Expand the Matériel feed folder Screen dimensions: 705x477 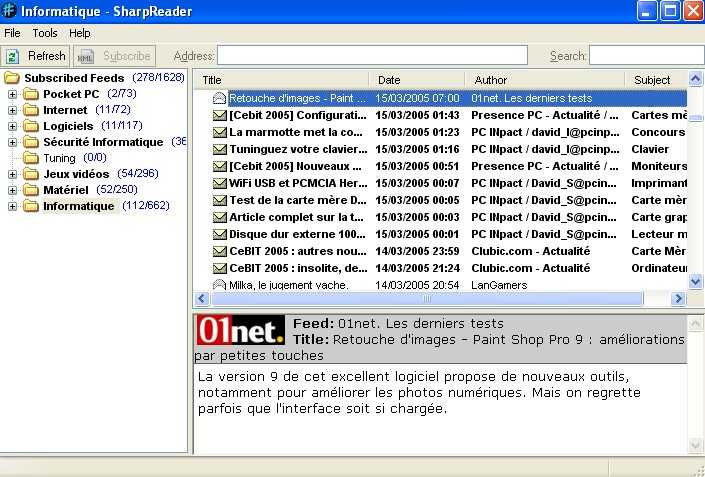[13, 190]
